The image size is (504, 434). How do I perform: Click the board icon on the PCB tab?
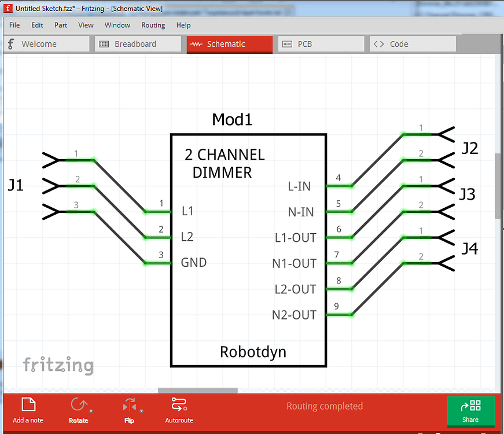288,43
